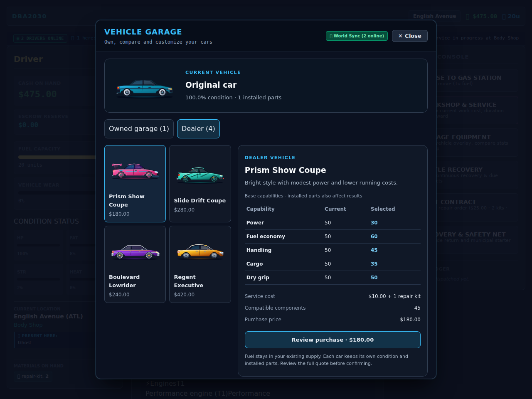Click the Power row selected value 30
The image size is (532, 399).
374,223
